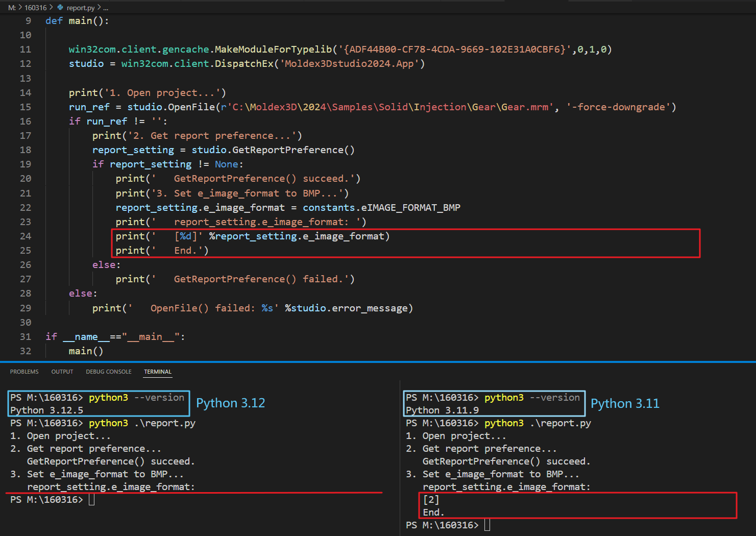This screenshot has width=756, height=536.
Task: Click line number 24 in the gutter
Action: (x=26, y=236)
